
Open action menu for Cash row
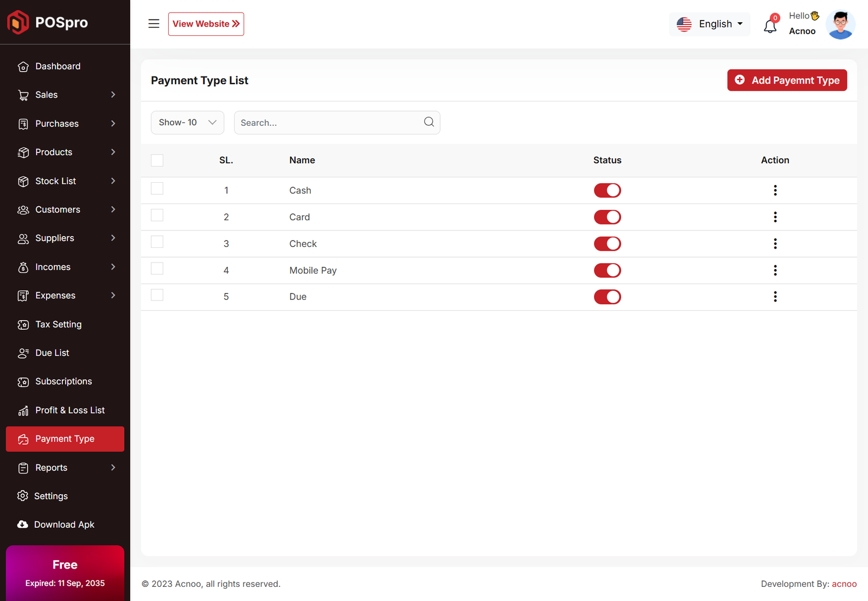click(775, 190)
